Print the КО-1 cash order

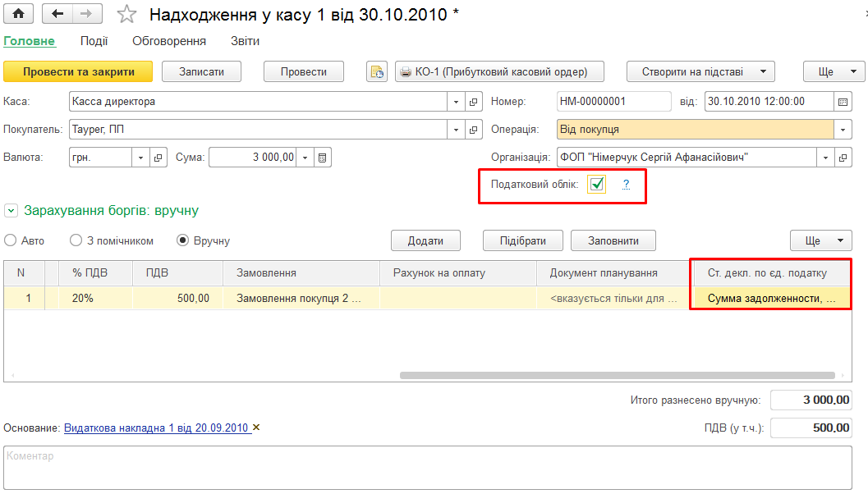499,72
